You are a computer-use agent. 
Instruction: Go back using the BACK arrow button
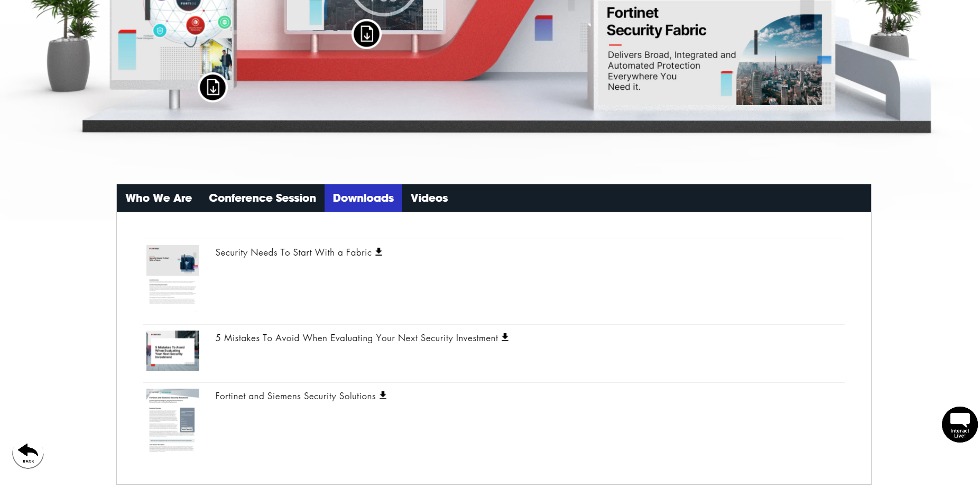pos(28,453)
